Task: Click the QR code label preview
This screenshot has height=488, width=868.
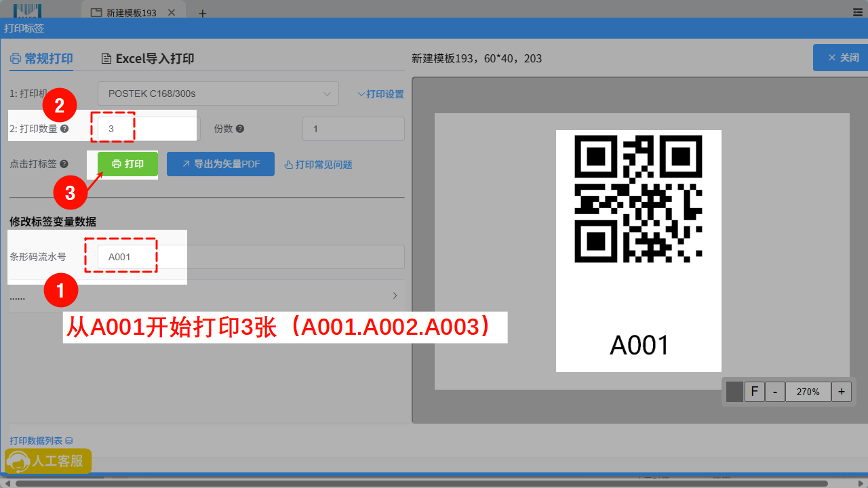Action: coord(639,199)
